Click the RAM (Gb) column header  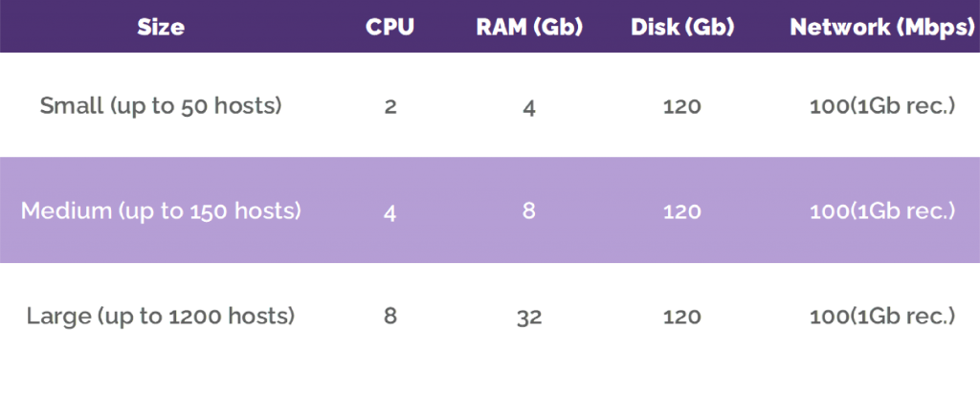coord(529,28)
